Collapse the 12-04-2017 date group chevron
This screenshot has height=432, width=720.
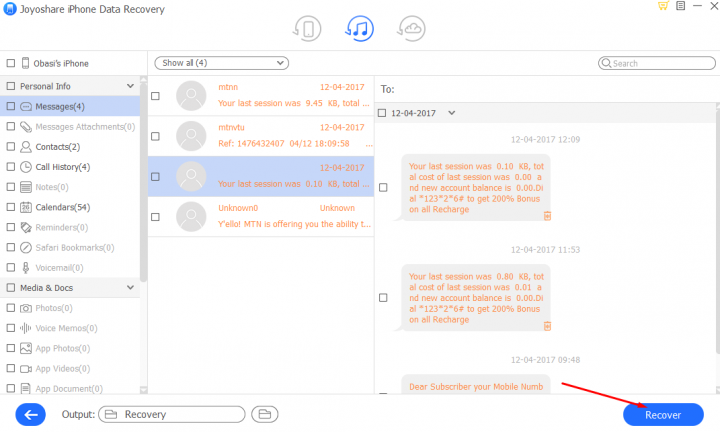click(452, 113)
